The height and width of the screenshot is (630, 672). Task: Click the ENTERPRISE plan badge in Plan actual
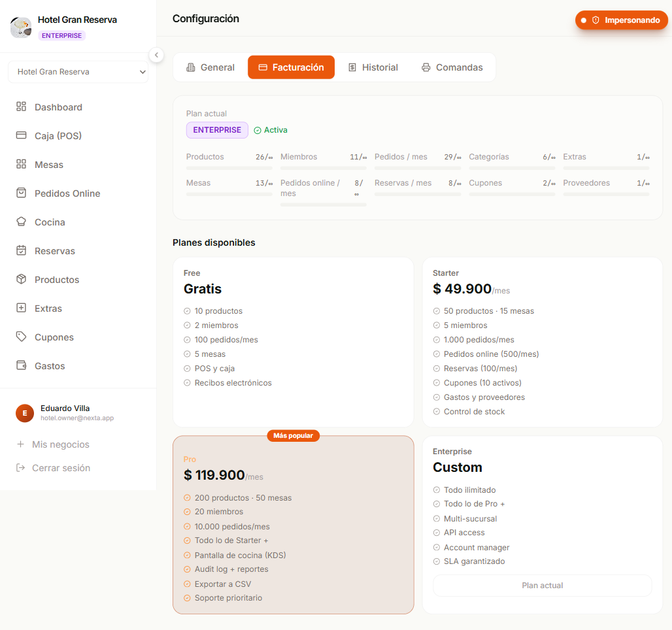click(217, 130)
